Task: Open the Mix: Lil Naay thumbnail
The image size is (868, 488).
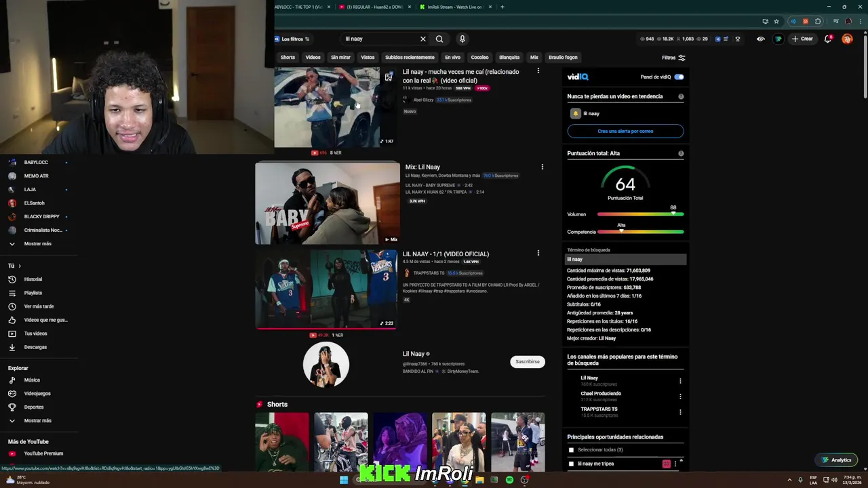Action: 328,203
